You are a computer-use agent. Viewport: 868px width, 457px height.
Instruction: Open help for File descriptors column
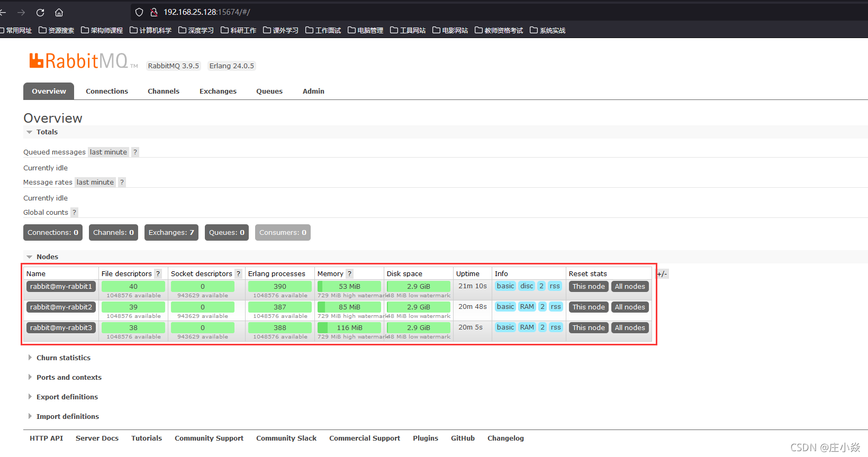coord(158,274)
